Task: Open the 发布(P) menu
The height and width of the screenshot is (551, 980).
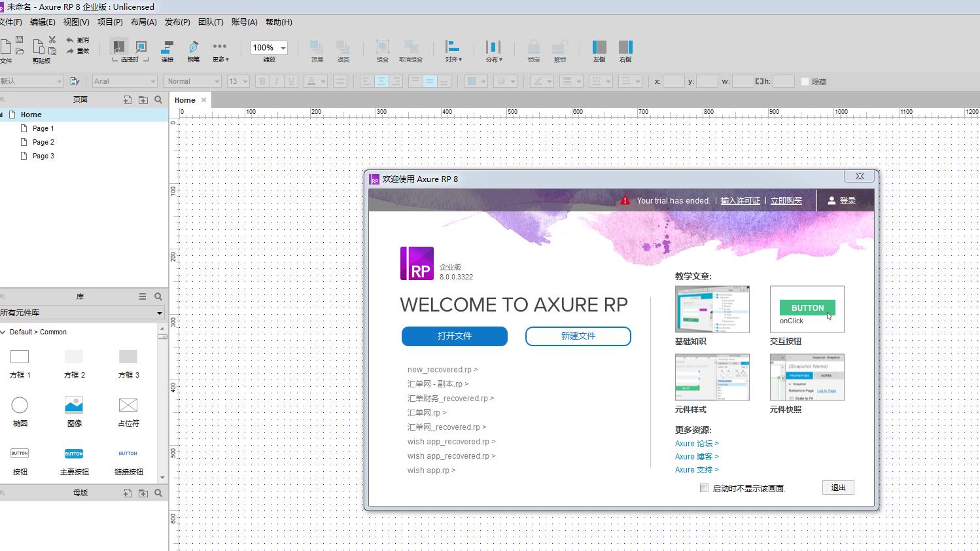Action: click(177, 22)
